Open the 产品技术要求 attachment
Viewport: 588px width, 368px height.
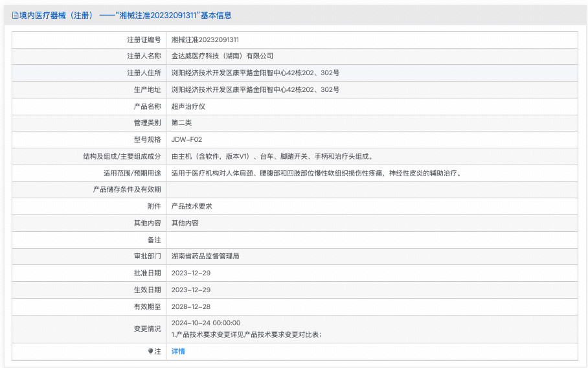pyautogui.click(x=192, y=206)
